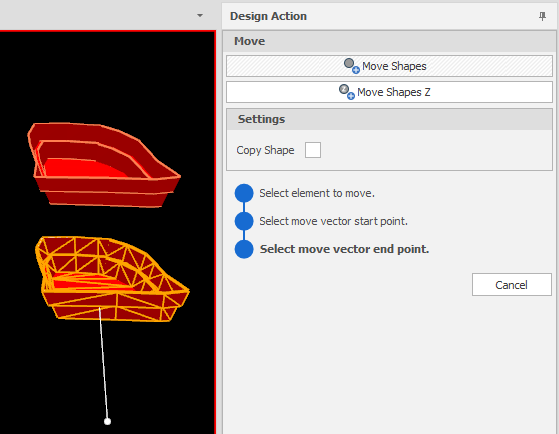
Task: Select the upper red solid shape
Action: [104, 165]
